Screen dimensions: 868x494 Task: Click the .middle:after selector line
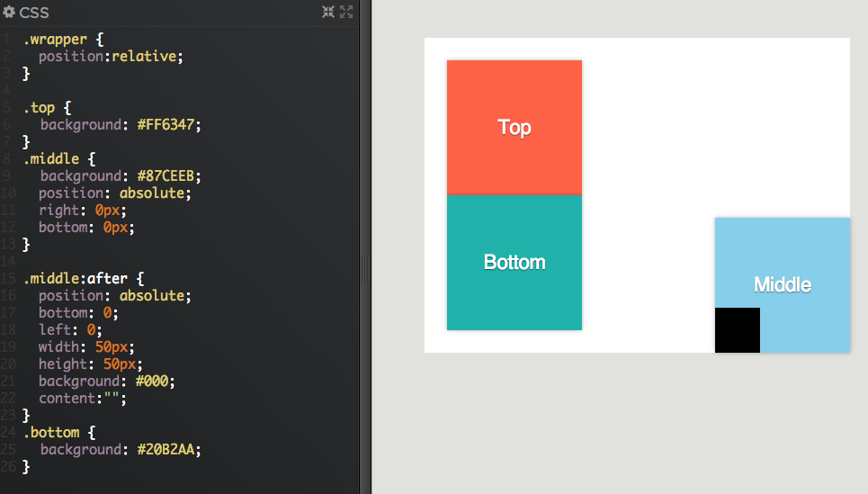[x=84, y=278]
